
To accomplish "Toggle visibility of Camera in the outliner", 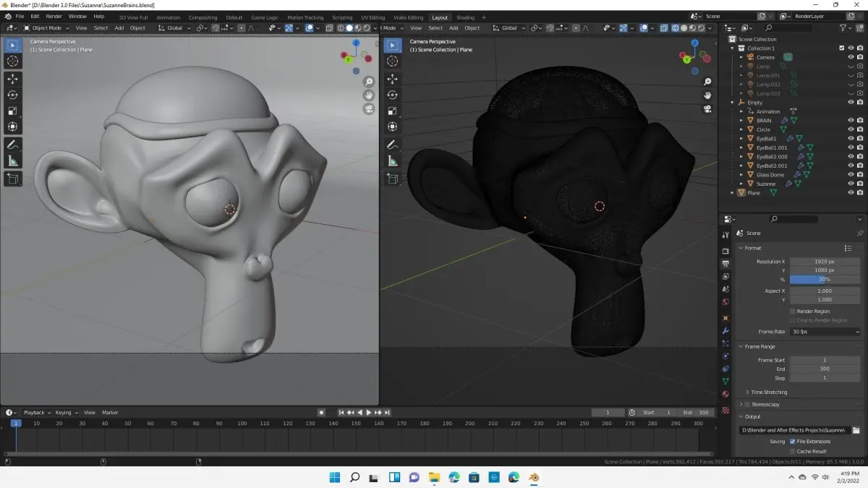I will [851, 57].
